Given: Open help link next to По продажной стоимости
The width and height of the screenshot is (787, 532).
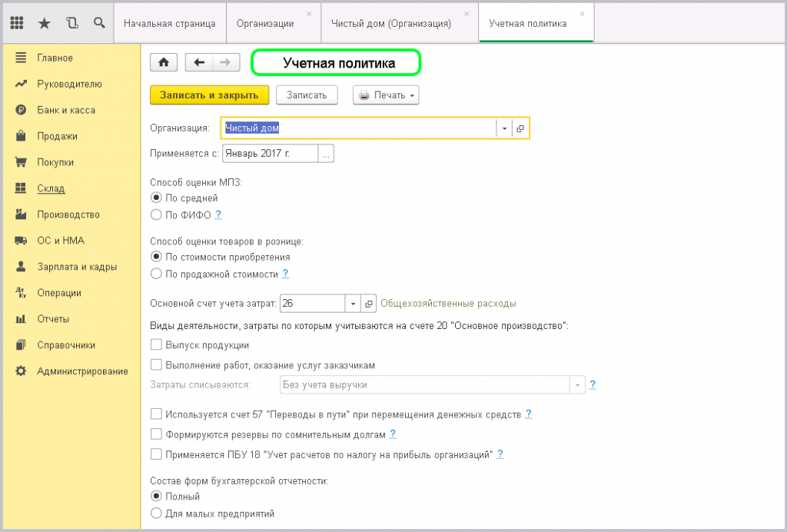Looking at the screenshot, I should [x=285, y=274].
